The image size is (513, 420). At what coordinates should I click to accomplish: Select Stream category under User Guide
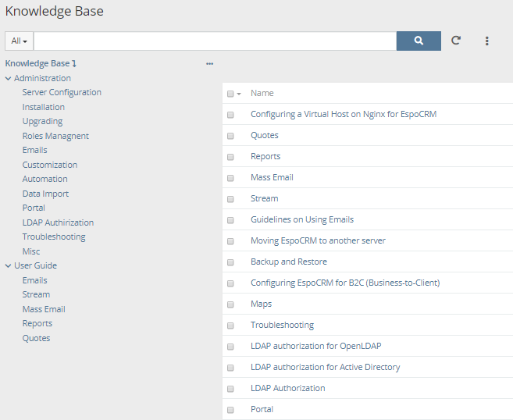pos(36,295)
